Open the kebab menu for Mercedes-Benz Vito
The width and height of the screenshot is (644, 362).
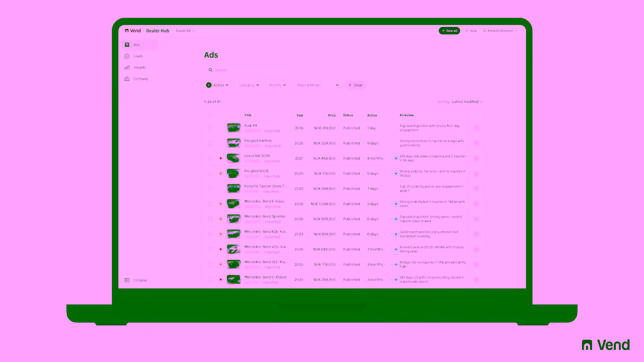(x=476, y=249)
